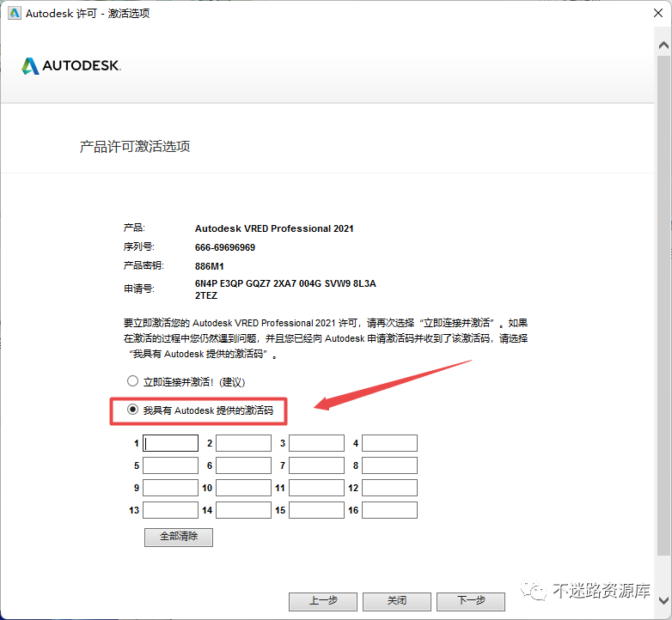The width and height of the screenshot is (672, 620).
Task: Click activation code field 10
Action: 243,488
